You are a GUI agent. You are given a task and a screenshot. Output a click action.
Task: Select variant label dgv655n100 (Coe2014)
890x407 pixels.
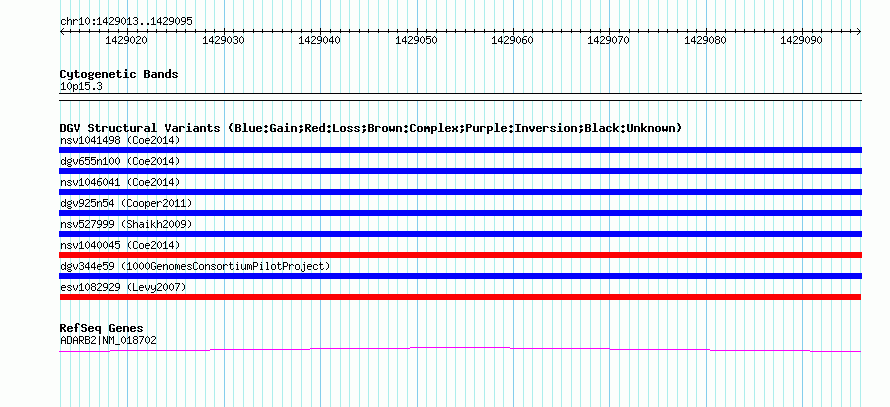coord(120,161)
